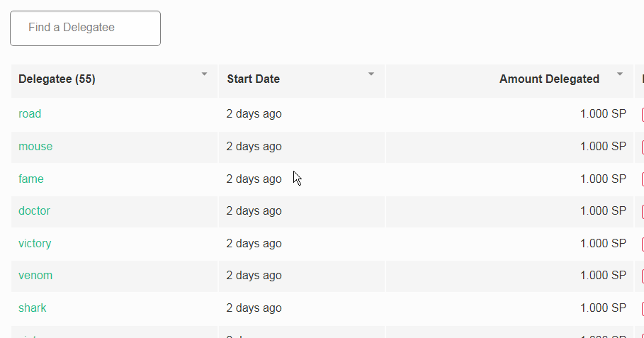Open the road delegatee link

tap(30, 113)
